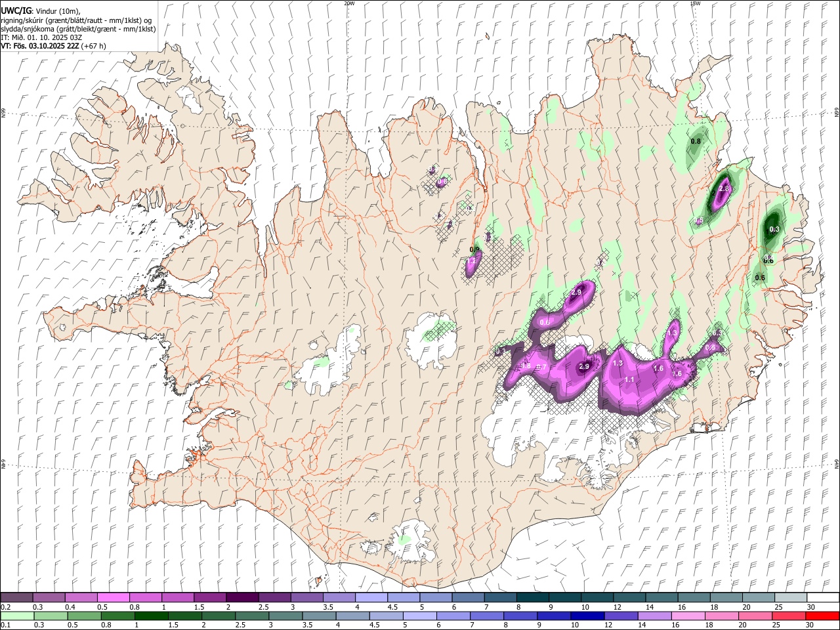Select the light lavender 4 swatch in the upper legend row
Viewport: 840px width, 630px height.
370,598
